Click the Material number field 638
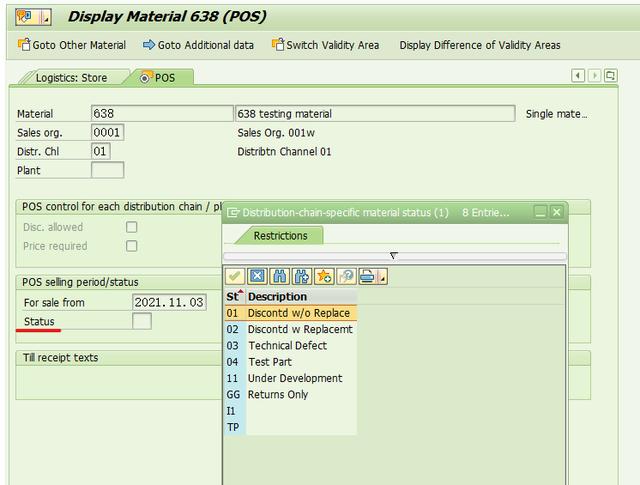 pyautogui.click(x=162, y=113)
